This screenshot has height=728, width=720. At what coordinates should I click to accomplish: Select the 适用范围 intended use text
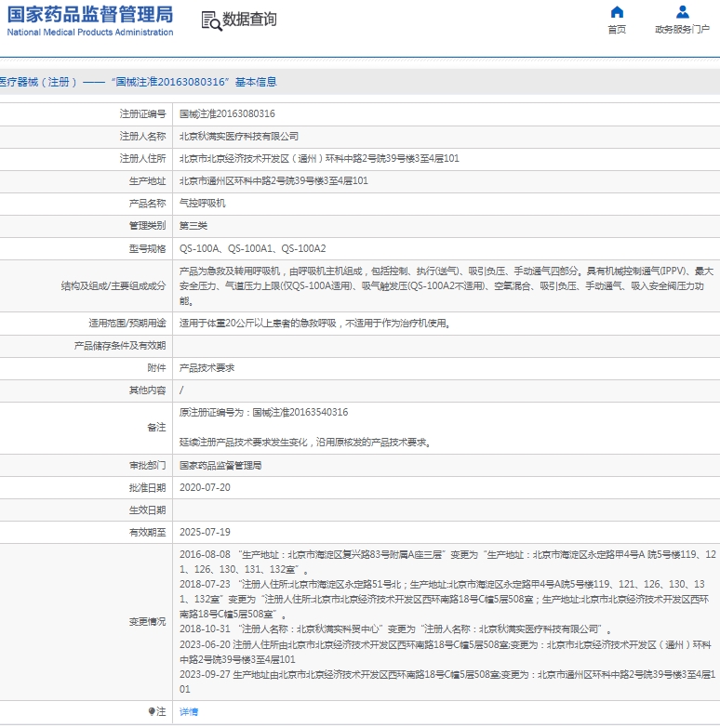(x=316, y=324)
